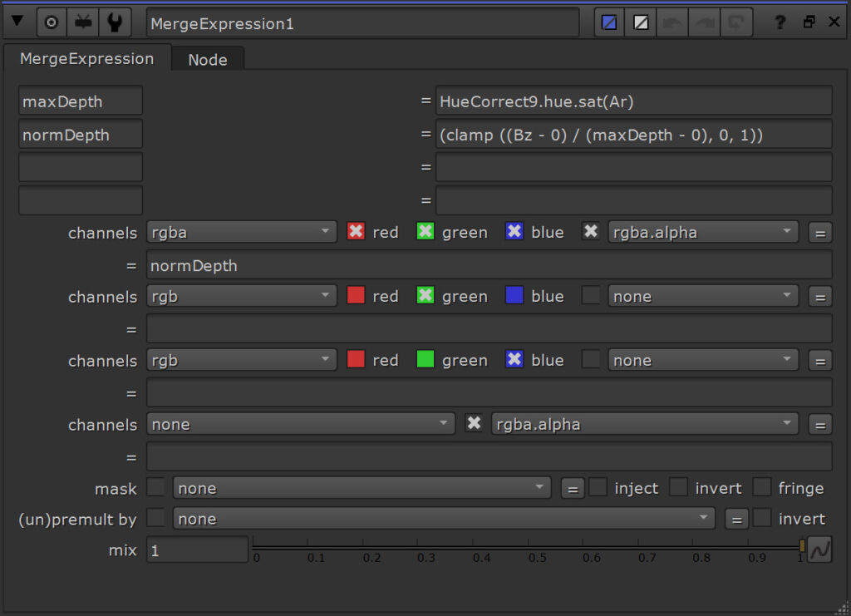
Task: Edit the normDepth channel expression field
Action: 489,265
